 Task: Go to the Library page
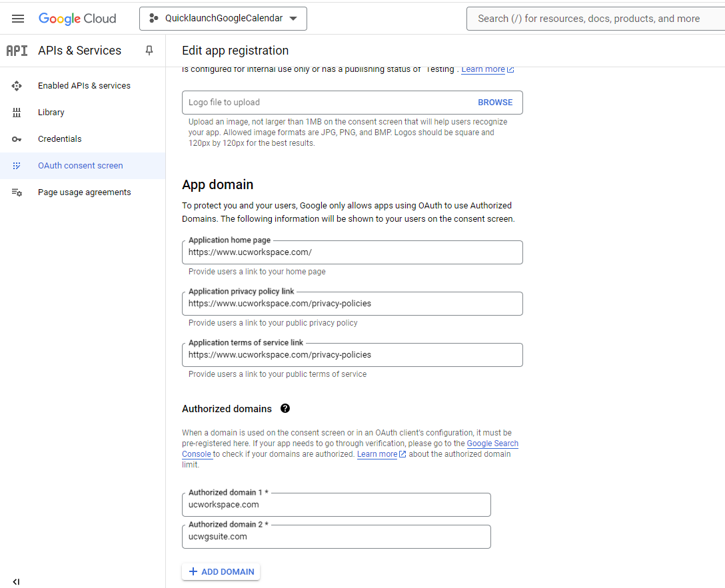click(51, 113)
